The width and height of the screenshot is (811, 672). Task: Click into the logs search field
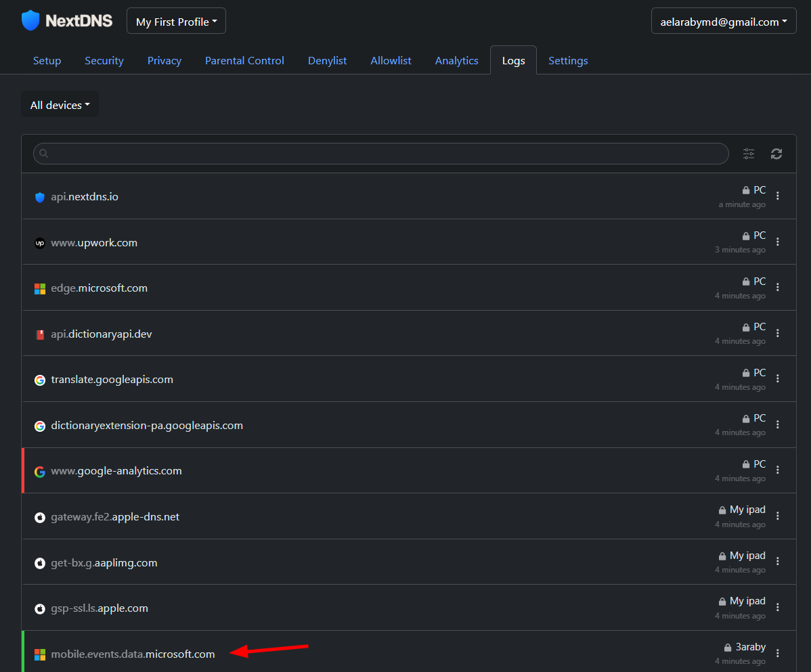(x=380, y=154)
